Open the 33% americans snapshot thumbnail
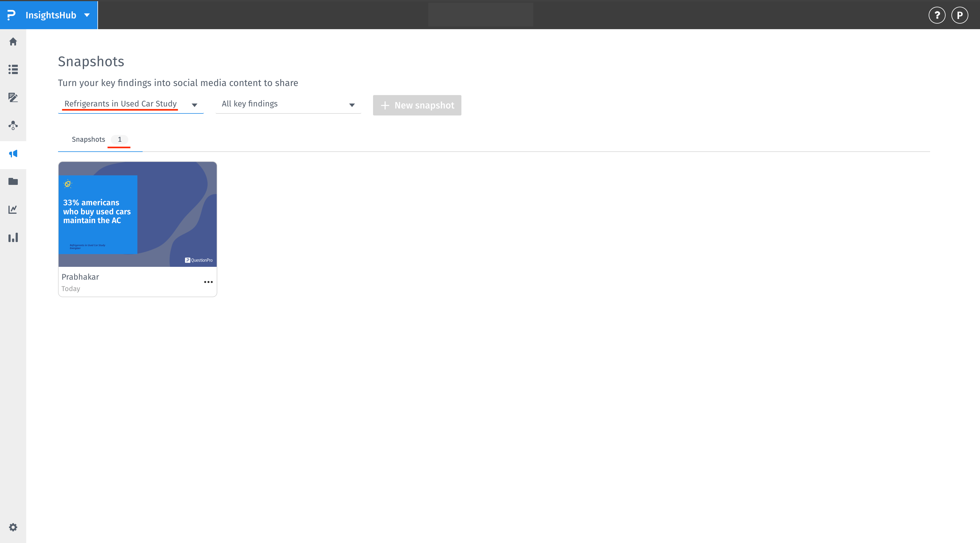This screenshot has width=980, height=543. coord(137,214)
